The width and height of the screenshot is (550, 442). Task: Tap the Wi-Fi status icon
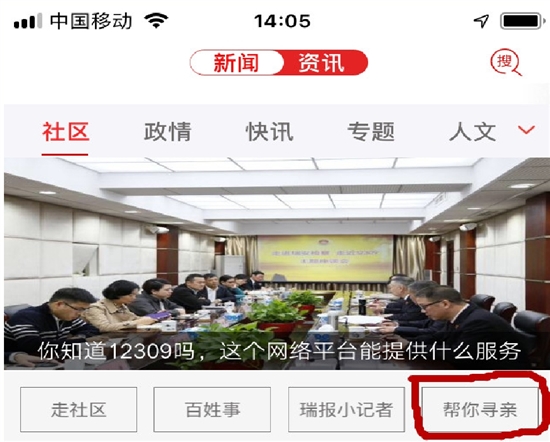click(x=156, y=21)
